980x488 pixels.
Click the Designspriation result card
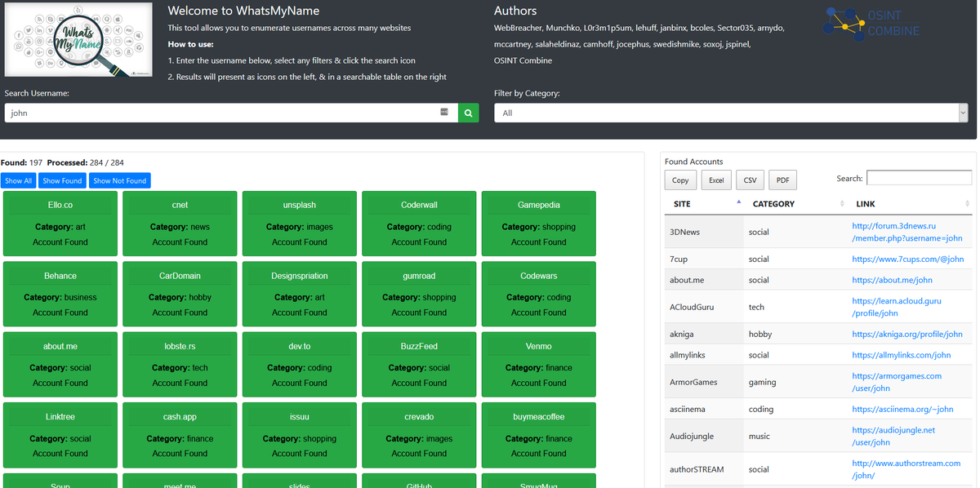pyautogui.click(x=300, y=294)
